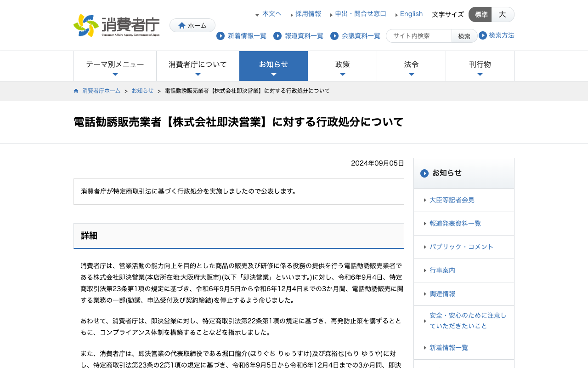Switch text size to 大

(x=503, y=15)
